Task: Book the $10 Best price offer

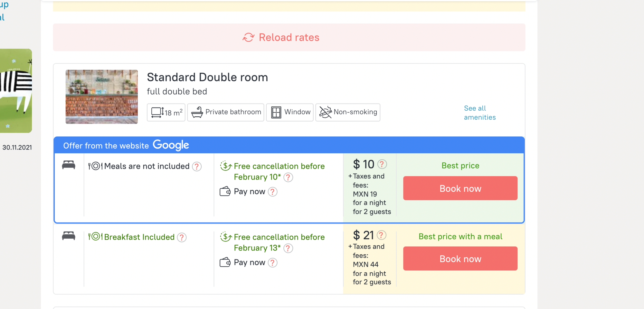Action: pos(460,188)
